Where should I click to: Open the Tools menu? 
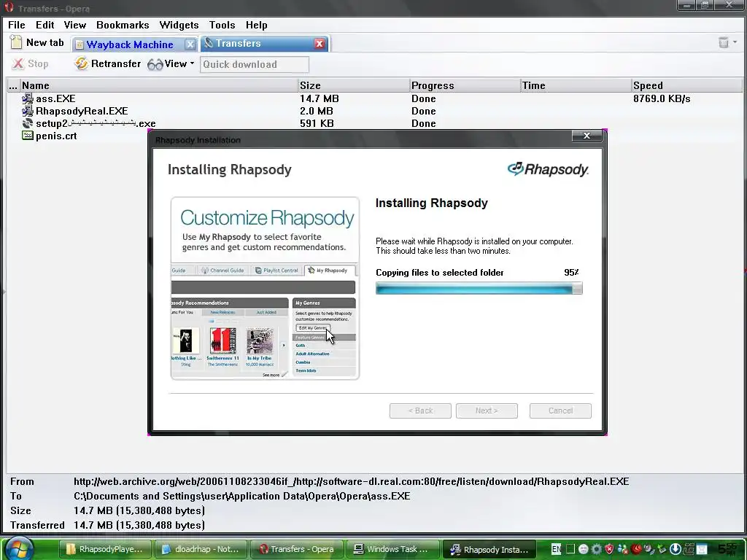pos(222,25)
